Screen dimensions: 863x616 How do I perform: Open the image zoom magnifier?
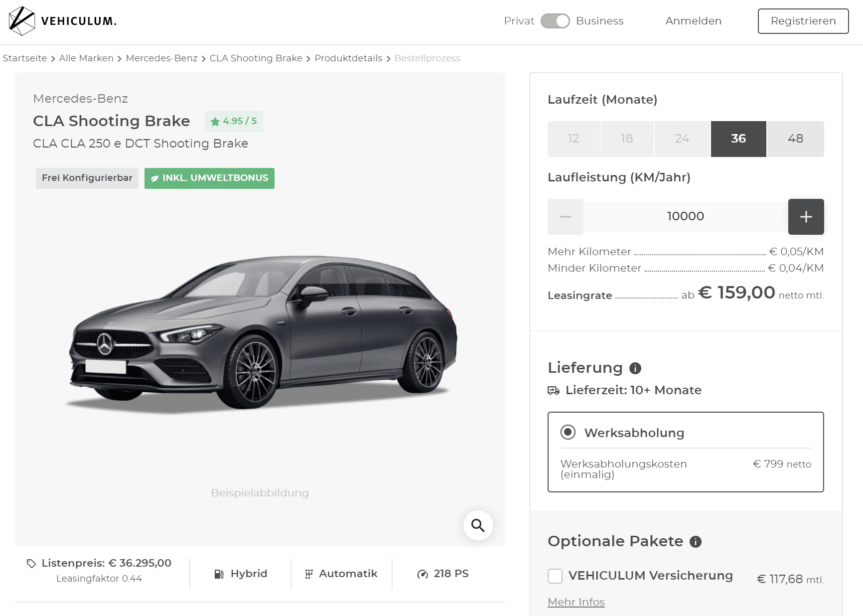click(478, 525)
